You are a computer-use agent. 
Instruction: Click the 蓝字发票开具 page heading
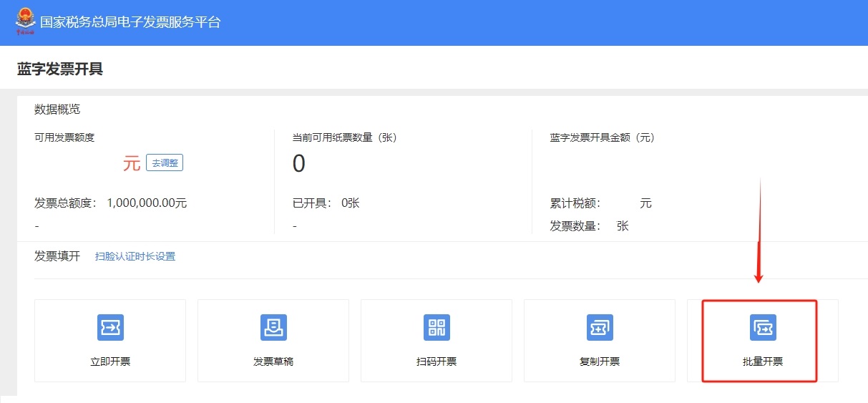point(60,69)
